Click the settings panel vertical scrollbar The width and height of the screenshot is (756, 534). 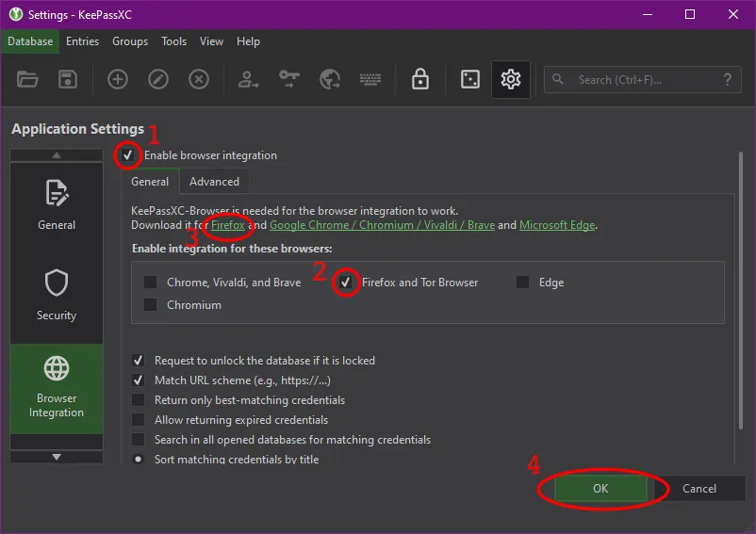click(741, 290)
